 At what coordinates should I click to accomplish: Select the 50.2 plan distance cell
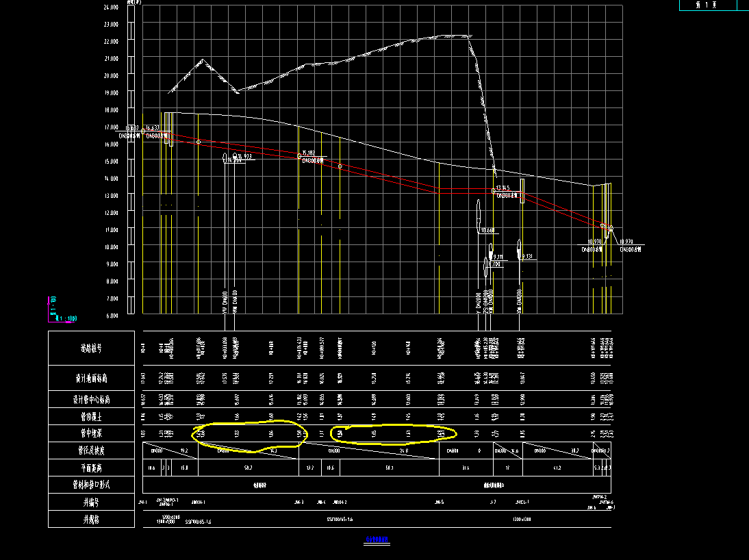click(249, 468)
